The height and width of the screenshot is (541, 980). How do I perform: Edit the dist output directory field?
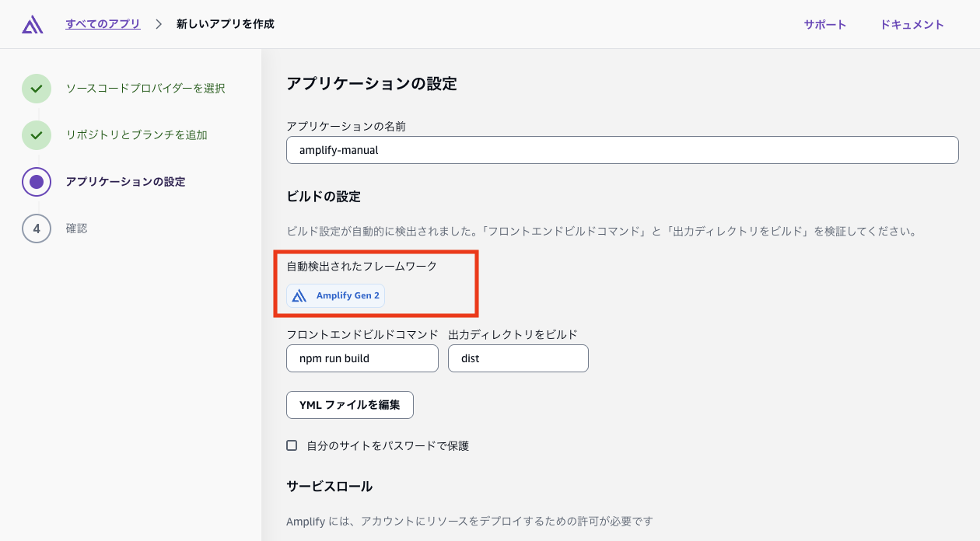pos(518,358)
